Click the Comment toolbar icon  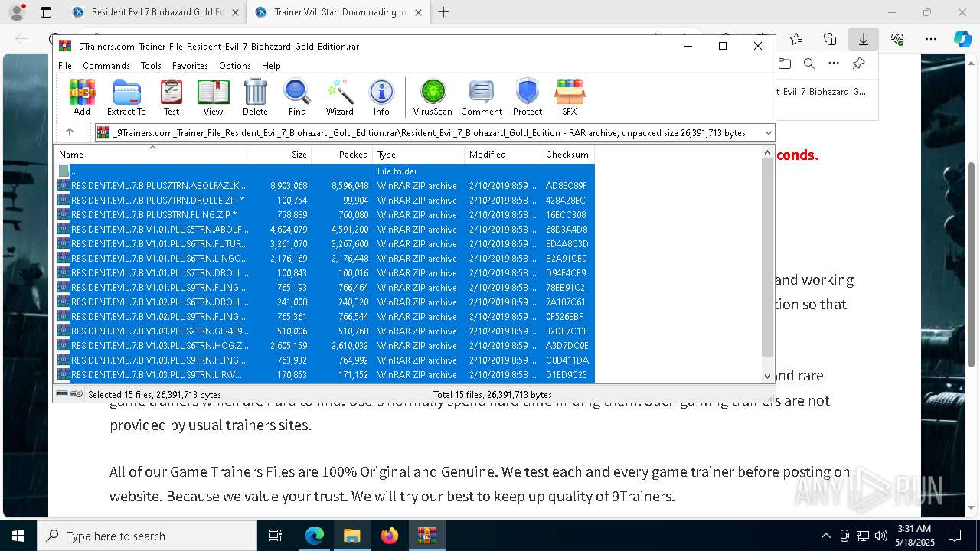click(482, 97)
